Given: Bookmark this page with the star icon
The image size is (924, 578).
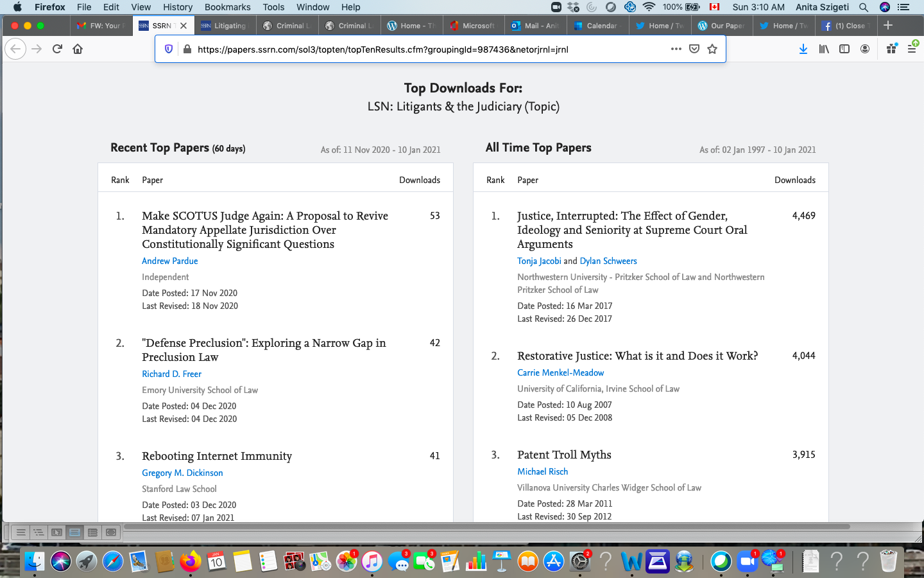Looking at the screenshot, I should [x=712, y=49].
